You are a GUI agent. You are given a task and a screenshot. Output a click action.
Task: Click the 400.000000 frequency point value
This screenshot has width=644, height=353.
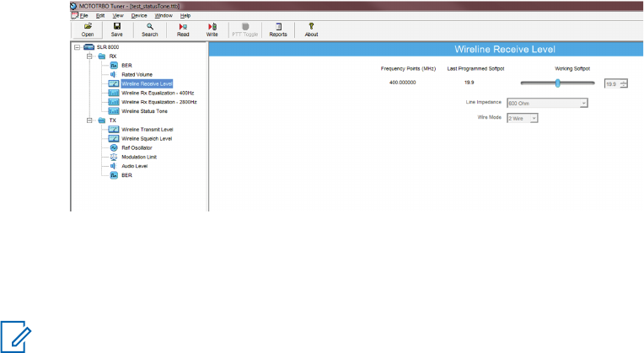click(x=403, y=83)
